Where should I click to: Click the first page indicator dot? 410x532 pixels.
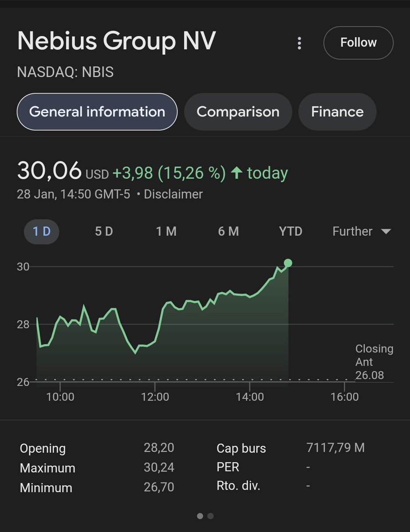click(x=200, y=516)
